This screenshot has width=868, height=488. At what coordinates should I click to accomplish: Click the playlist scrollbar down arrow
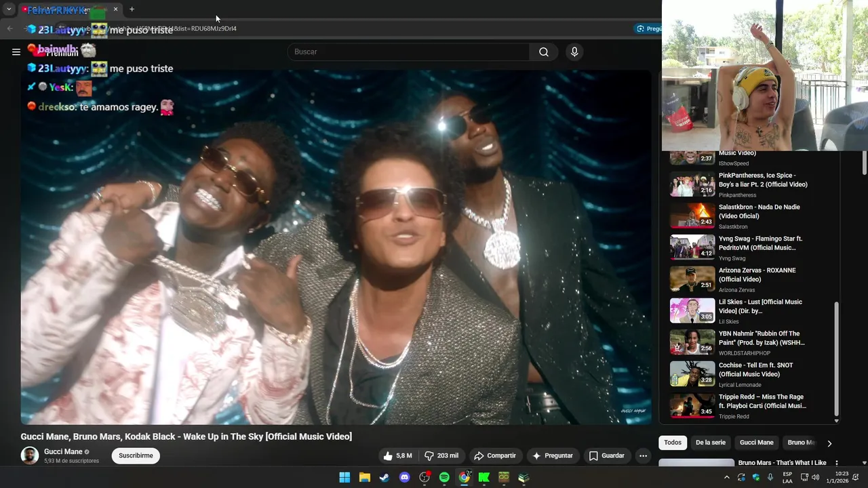pos(836,421)
